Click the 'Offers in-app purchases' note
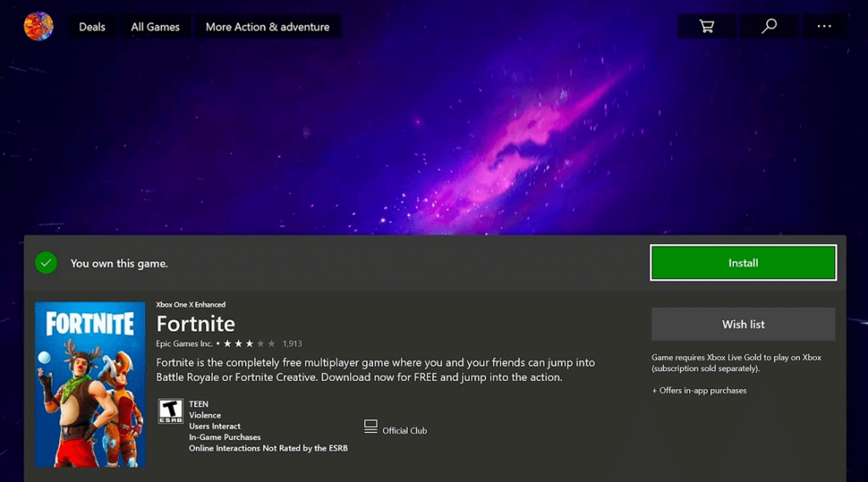868x482 pixels. 699,391
